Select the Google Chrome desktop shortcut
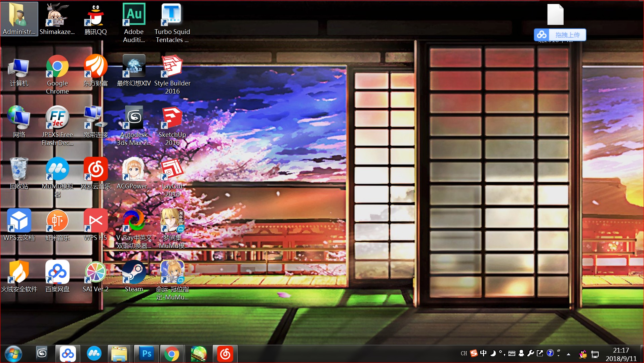This screenshot has height=363, width=644. point(57,75)
